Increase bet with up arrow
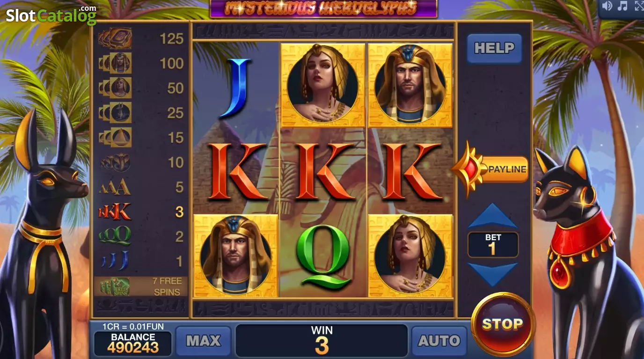The width and height of the screenshot is (644, 359). (x=493, y=216)
